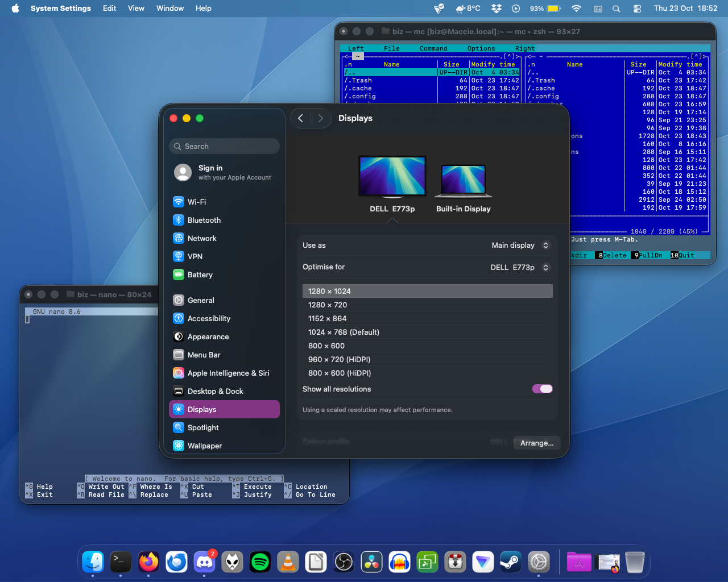Open Spotlight settings pane
728x582 pixels.
click(203, 427)
